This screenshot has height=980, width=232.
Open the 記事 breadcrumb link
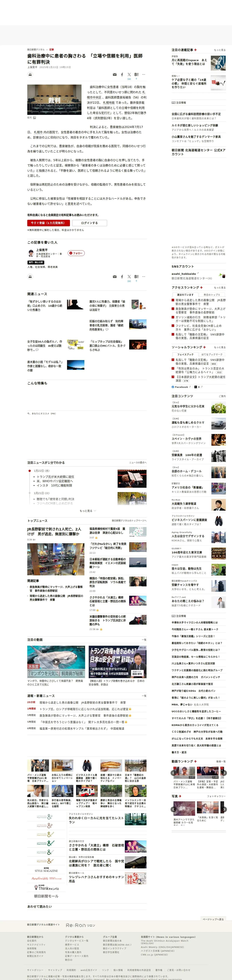tap(51, 50)
